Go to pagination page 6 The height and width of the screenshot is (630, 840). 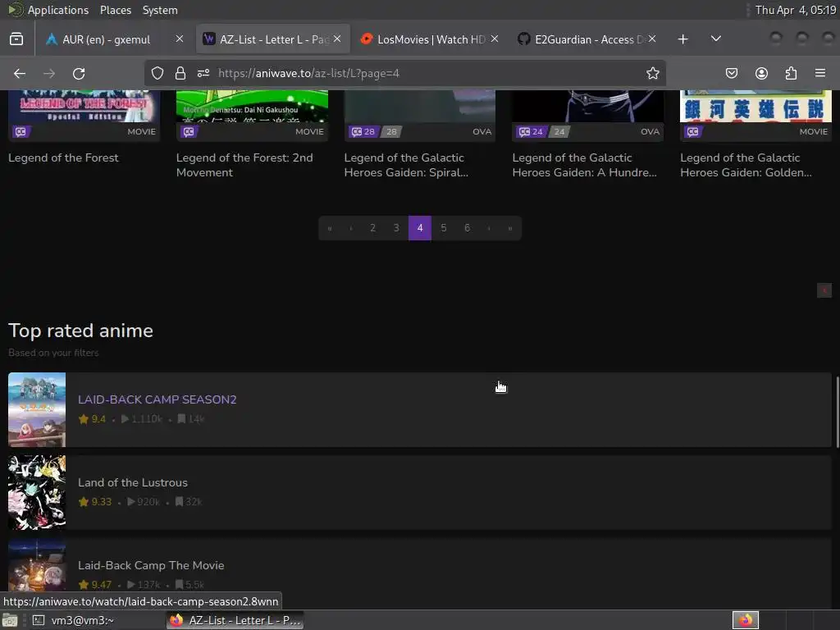point(467,228)
